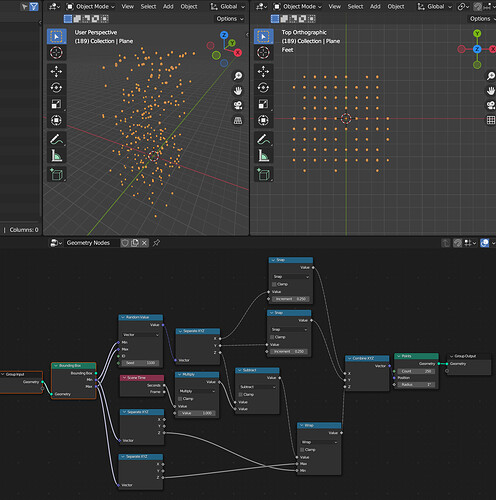Image resolution: width=496 pixels, height=500 pixels.
Task: Click the pan hand icon in the User Perspective viewport
Action: point(238,90)
